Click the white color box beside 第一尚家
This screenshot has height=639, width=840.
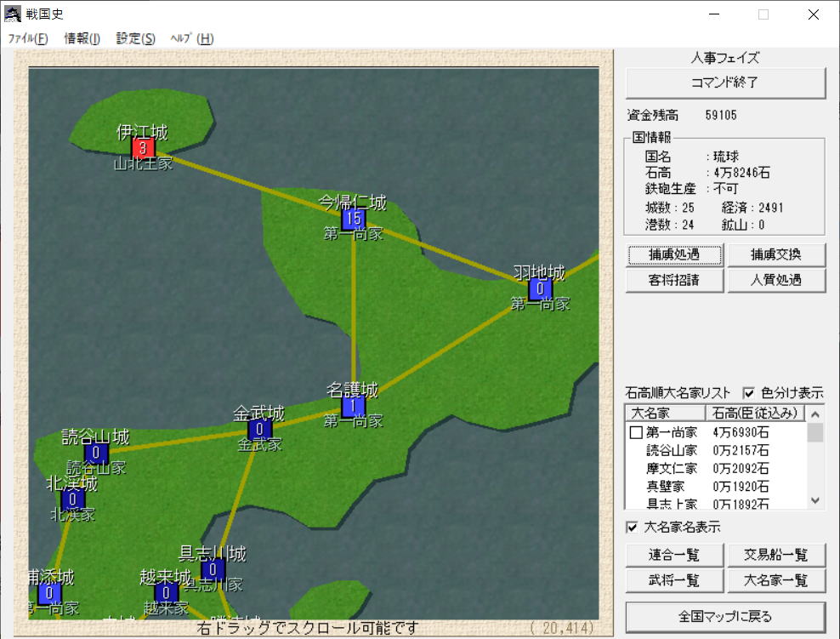tap(636, 433)
